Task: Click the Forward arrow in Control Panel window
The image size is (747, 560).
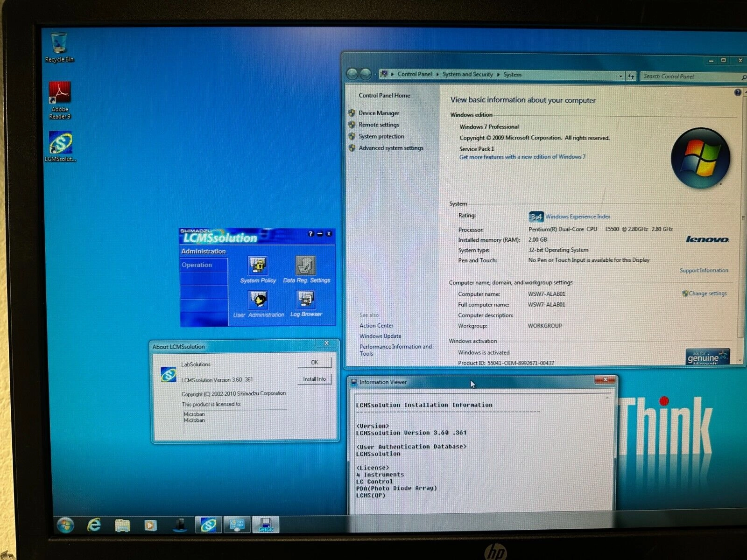Action: (366, 74)
